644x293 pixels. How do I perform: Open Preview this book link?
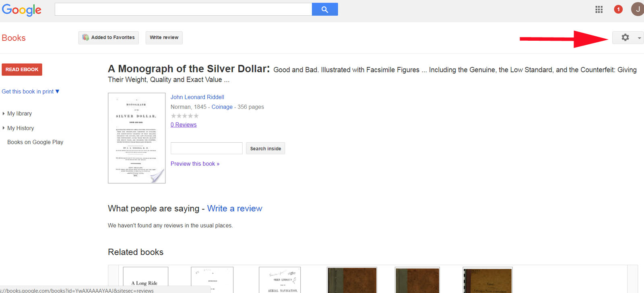(x=195, y=164)
